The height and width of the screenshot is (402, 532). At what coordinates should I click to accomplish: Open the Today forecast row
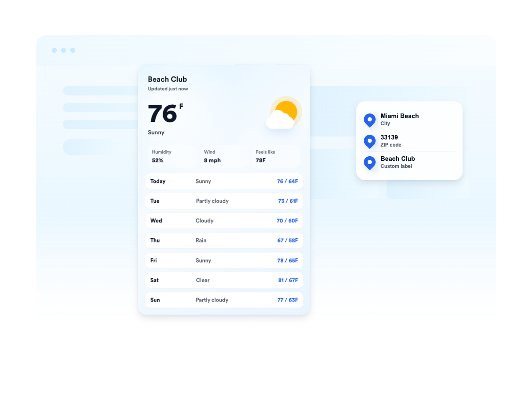pyautogui.click(x=224, y=181)
